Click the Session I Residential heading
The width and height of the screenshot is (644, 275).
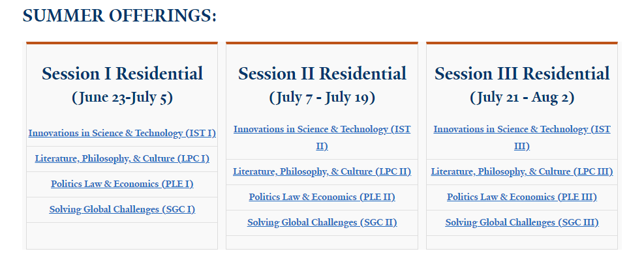coord(122,74)
